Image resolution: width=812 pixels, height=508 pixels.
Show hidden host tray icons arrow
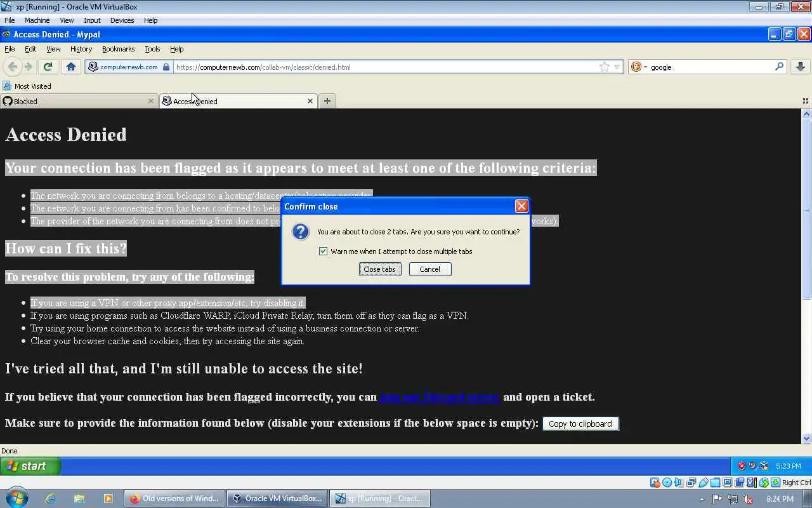pos(702,499)
